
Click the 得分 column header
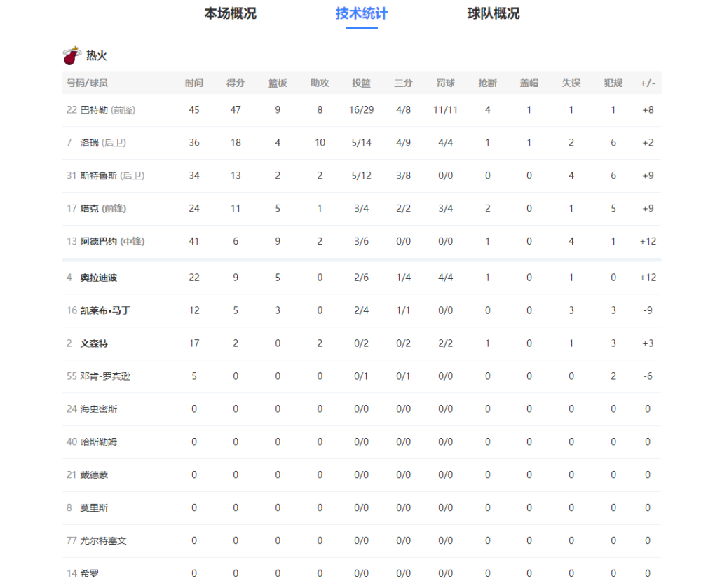236,83
